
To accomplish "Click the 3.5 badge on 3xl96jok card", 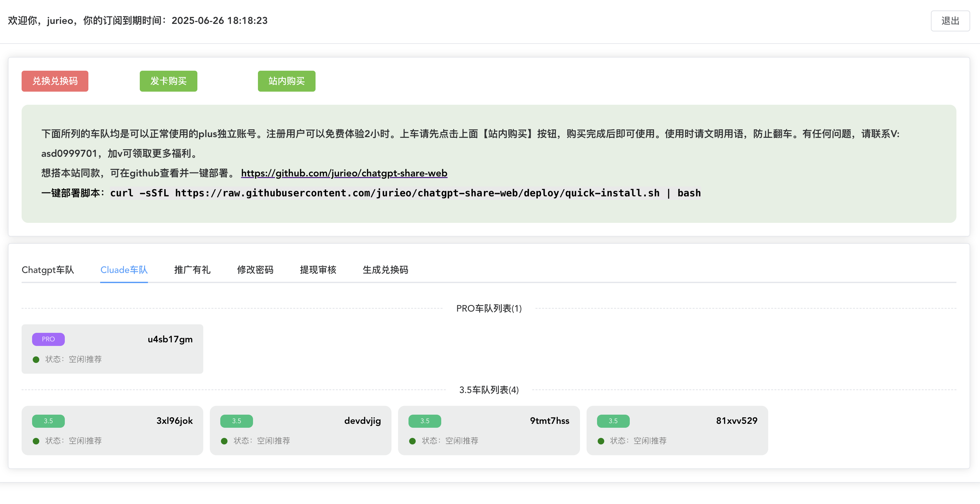I will tap(48, 421).
